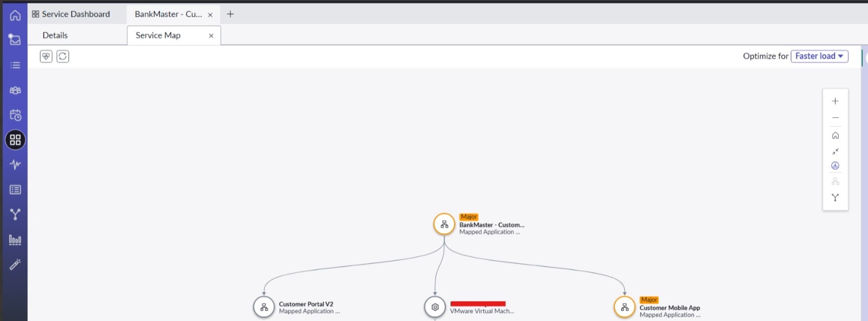The width and height of the screenshot is (868, 321).
Task: Open the Home icon in the sidebar
Action: point(15,15)
